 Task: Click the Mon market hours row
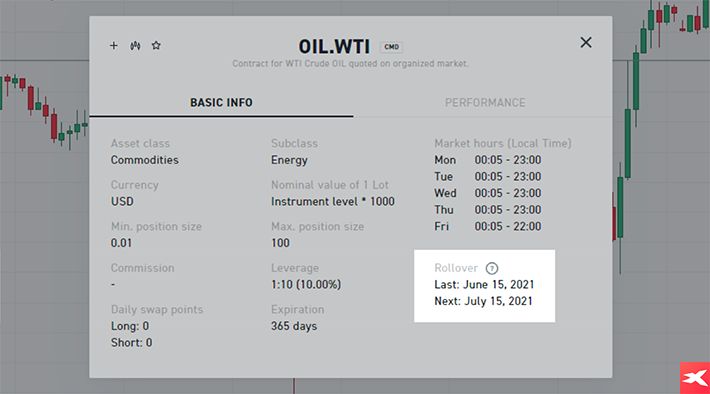(488, 160)
